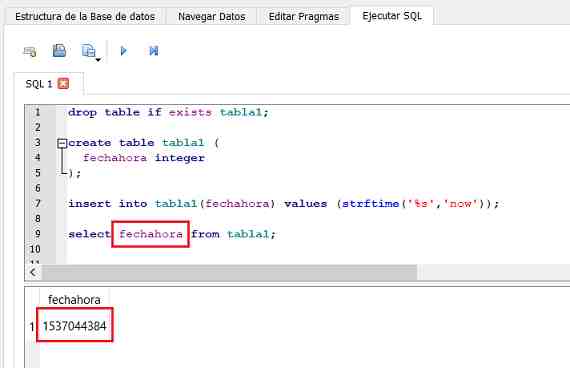The height and width of the screenshot is (368, 570).
Task: Select the SQL 1 editor tab
Action: pyautogui.click(x=48, y=84)
